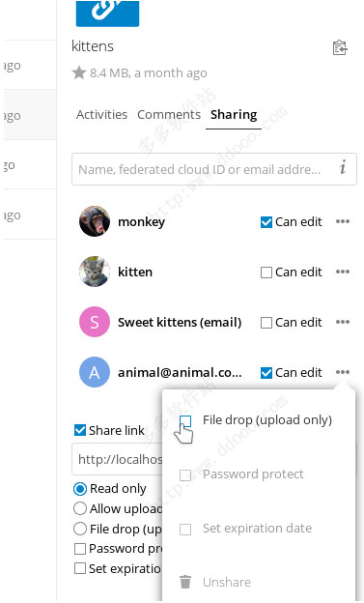The height and width of the screenshot is (603, 364).
Task: Check File drop (upload only) in popup menu
Action: [x=185, y=420]
